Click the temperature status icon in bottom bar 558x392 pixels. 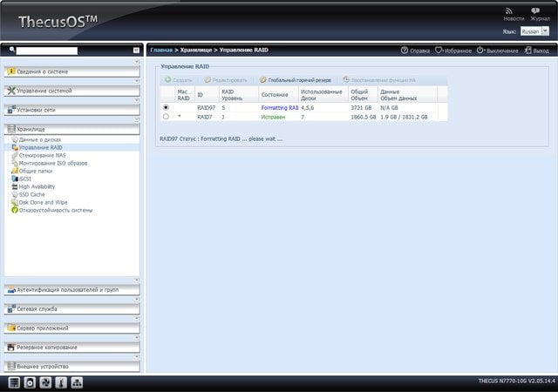point(61,382)
